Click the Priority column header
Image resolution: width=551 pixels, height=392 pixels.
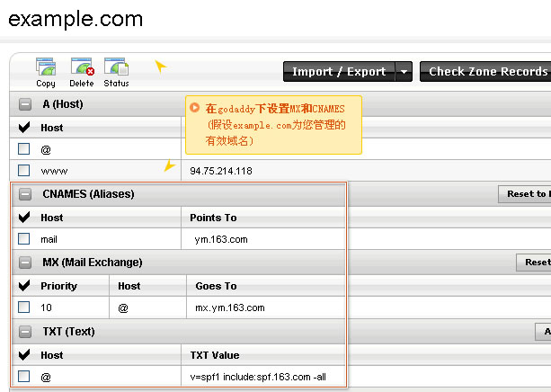click(x=58, y=286)
